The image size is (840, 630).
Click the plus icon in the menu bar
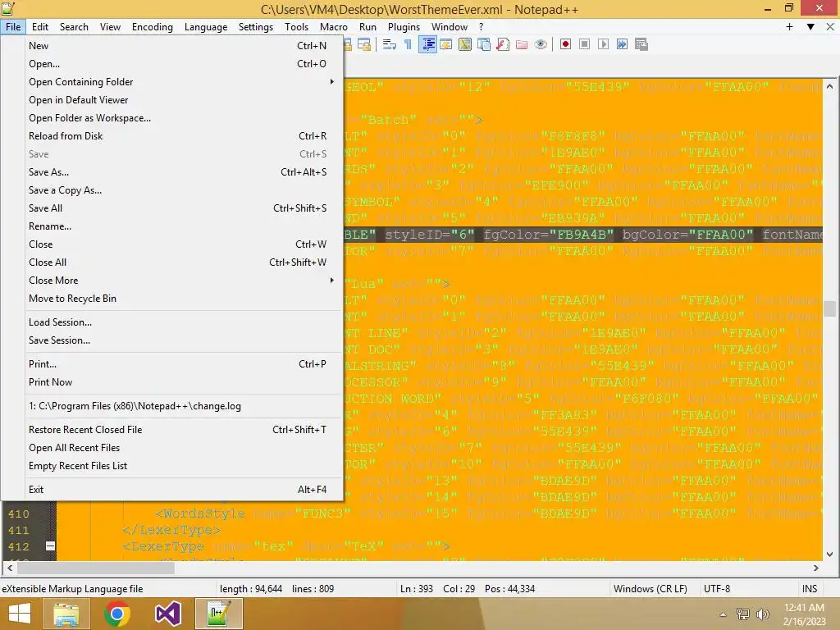789,27
